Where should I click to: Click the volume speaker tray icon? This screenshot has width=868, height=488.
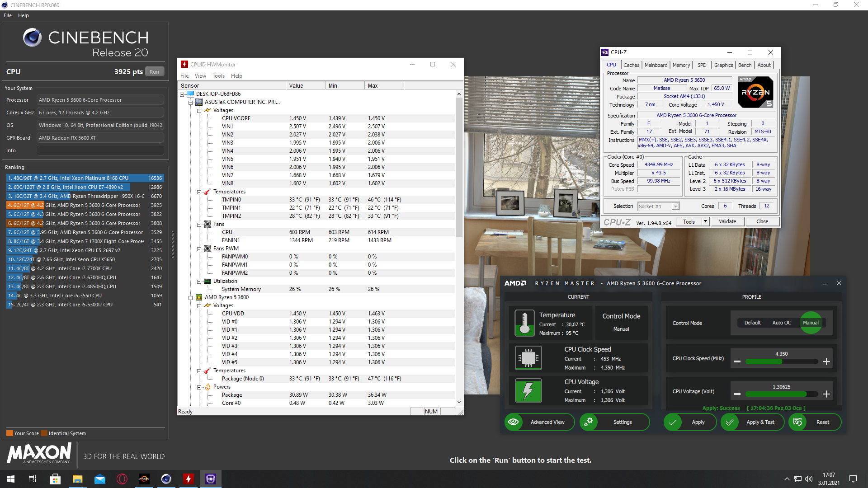pyautogui.click(x=809, y=479)
